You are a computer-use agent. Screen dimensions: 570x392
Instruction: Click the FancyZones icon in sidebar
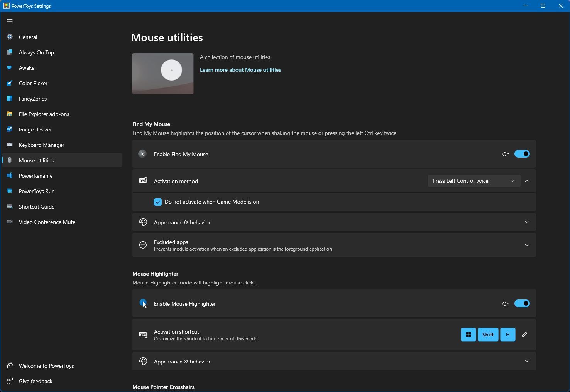[x=10, y=99]
